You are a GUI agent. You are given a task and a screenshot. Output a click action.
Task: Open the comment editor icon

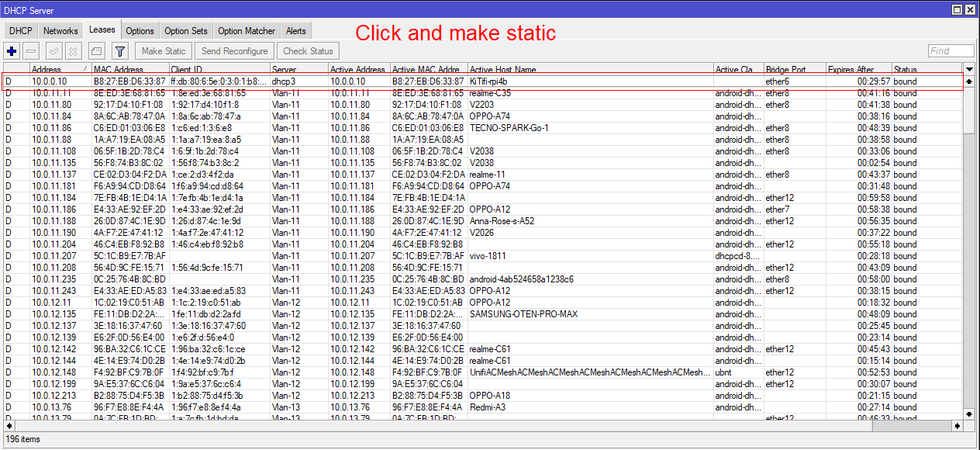[x=98, y=50]
